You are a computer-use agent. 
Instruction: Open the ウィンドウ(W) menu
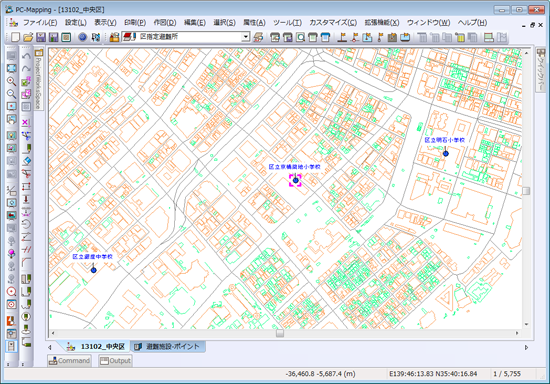pos(428,23)
